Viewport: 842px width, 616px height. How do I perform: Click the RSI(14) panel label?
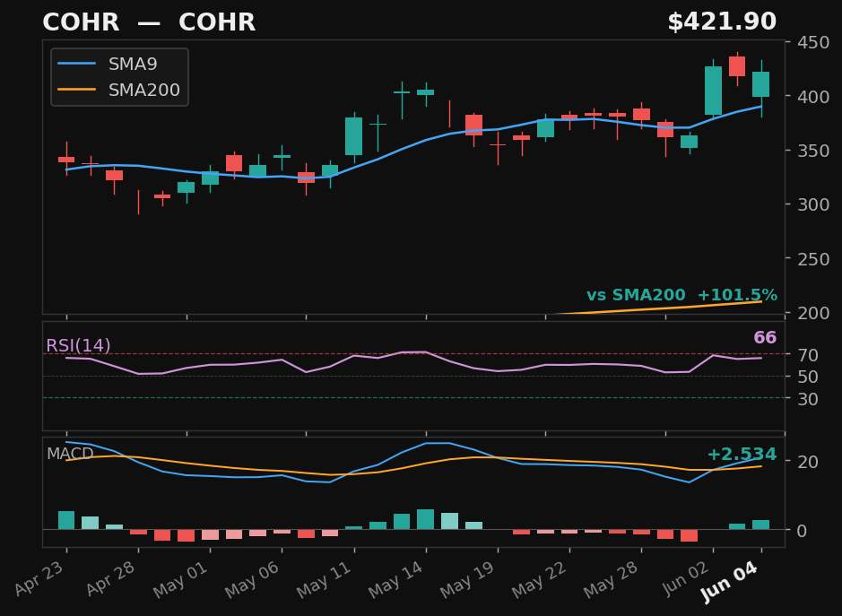(x=78, y=345)
